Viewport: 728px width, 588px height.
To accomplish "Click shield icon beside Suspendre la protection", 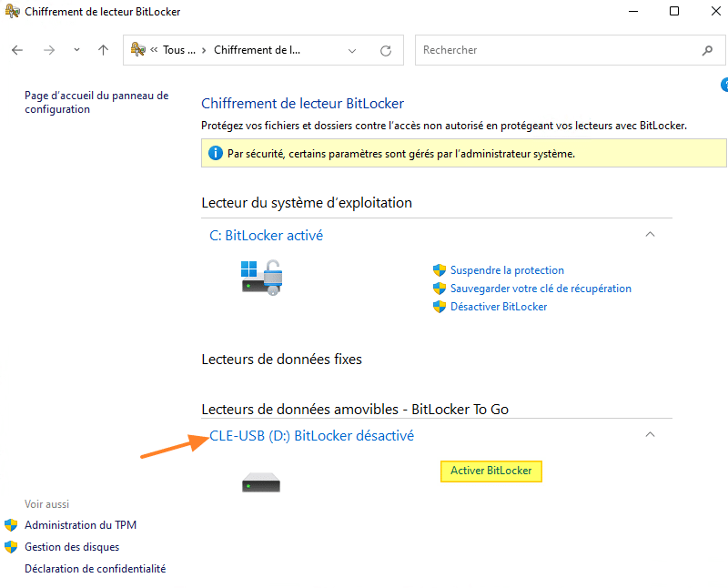I will pos(440,269).
